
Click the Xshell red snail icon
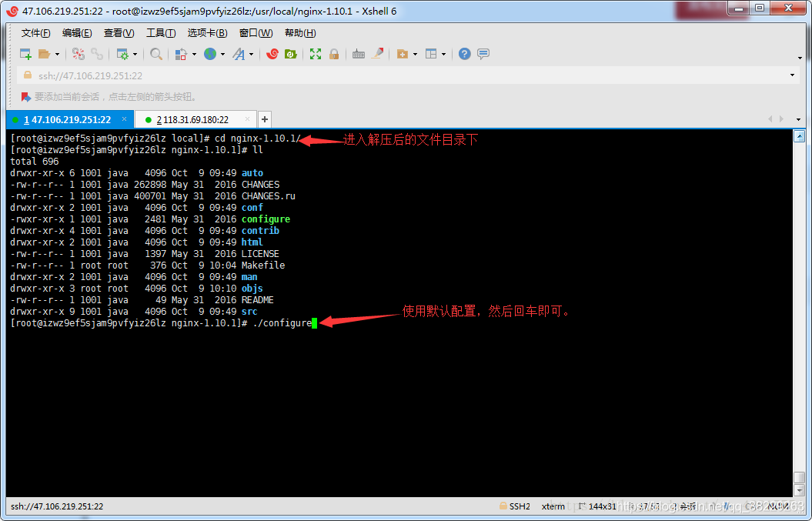click(x=272, y=54)
